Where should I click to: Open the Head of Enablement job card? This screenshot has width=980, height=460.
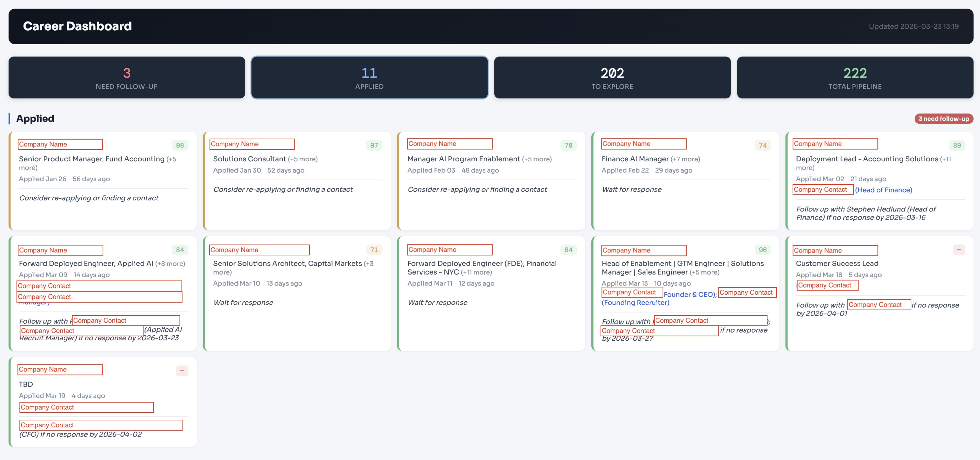[x=685, y=293]
